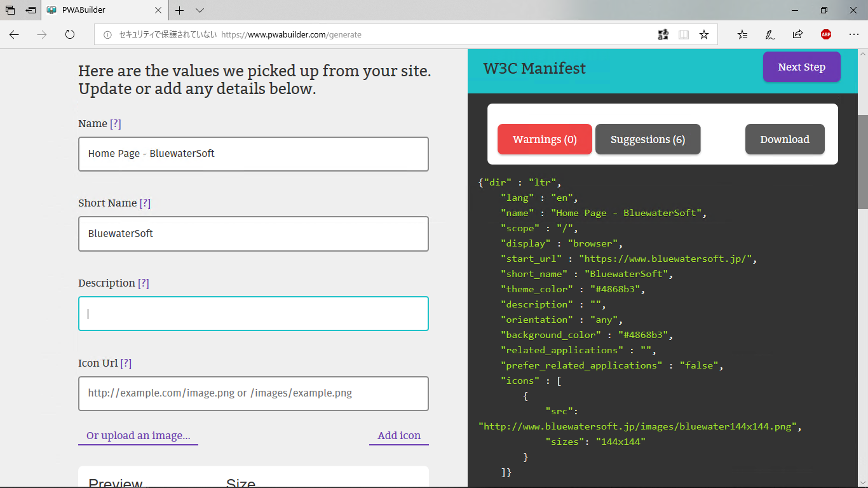Click the "sizes": "144x144" manifest line
This screenshot has height=488, width=868.
(x=595, y=442)
